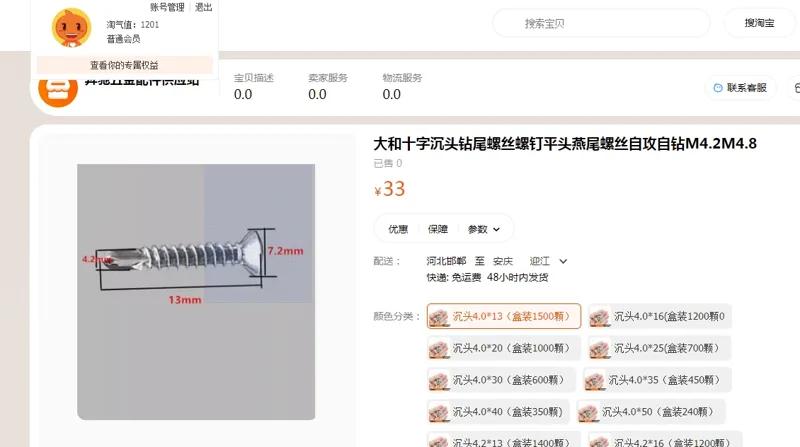Click the ¥33 price text
The image size is (800, 447).
(389, 189)
